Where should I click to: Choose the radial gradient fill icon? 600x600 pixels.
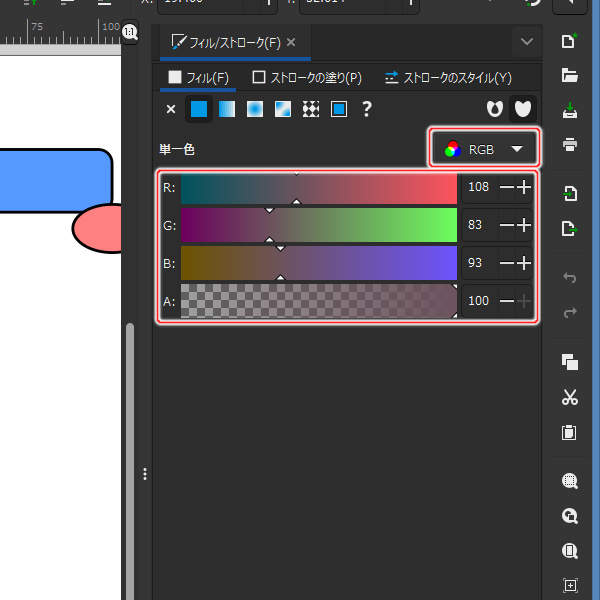coord(255,109)
